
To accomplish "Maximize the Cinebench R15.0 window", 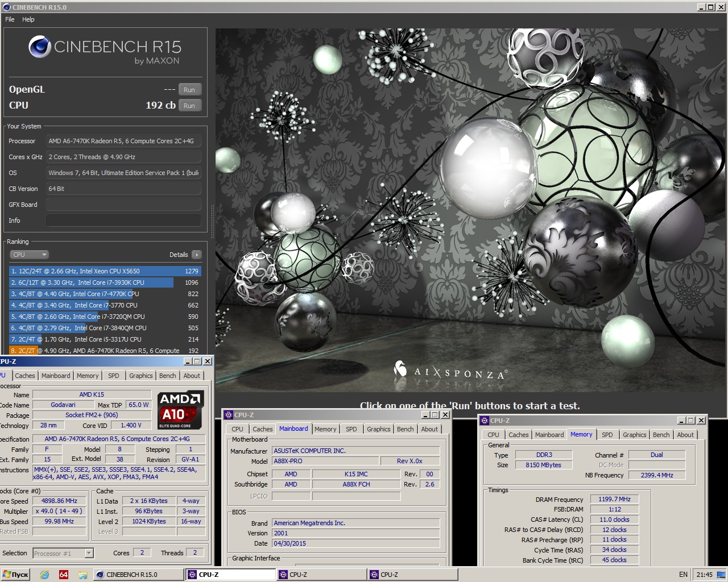I will [x=710, y=7].
